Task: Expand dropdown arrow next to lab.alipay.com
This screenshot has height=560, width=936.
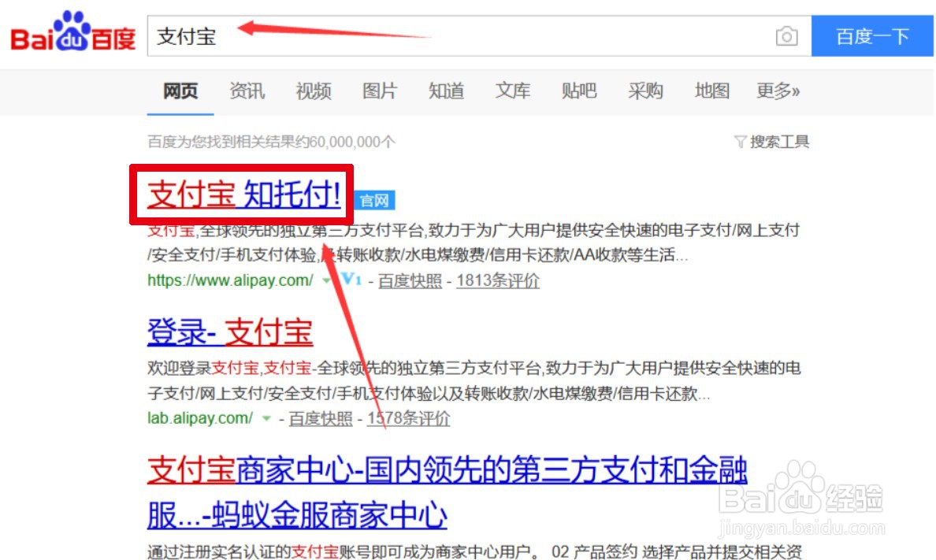Action: (266, 418)
